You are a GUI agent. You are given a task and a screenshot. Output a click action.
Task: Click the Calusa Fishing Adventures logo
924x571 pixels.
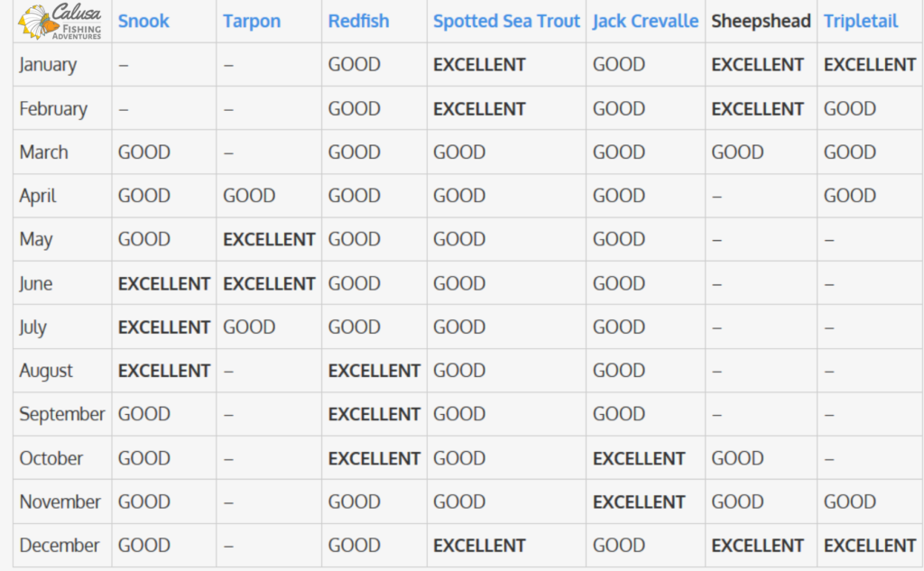point(61,22)
